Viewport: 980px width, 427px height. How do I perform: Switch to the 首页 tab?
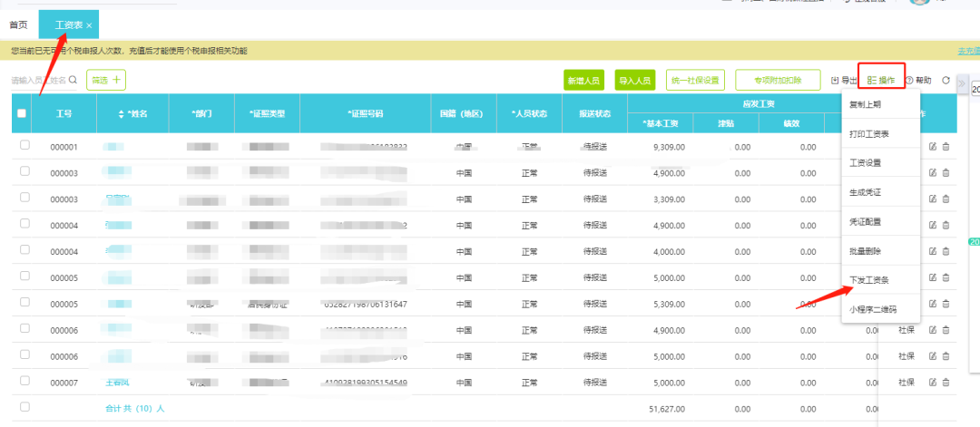[18, 24]
